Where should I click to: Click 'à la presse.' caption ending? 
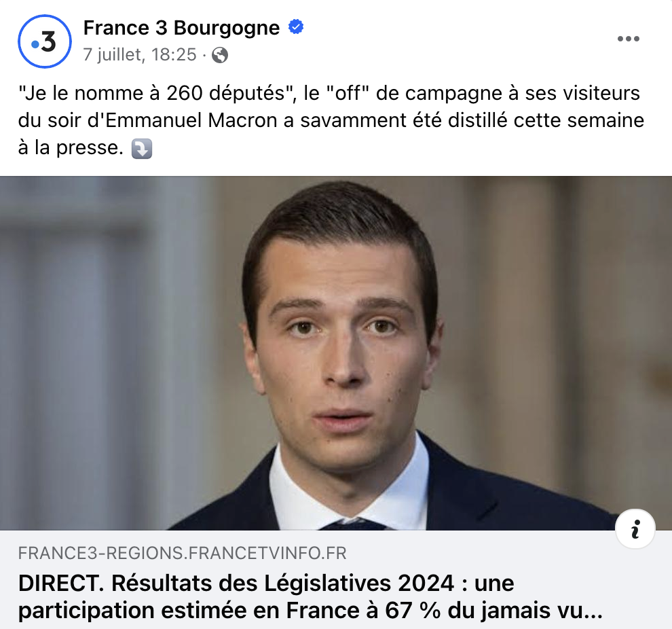(x=71, y=148)
